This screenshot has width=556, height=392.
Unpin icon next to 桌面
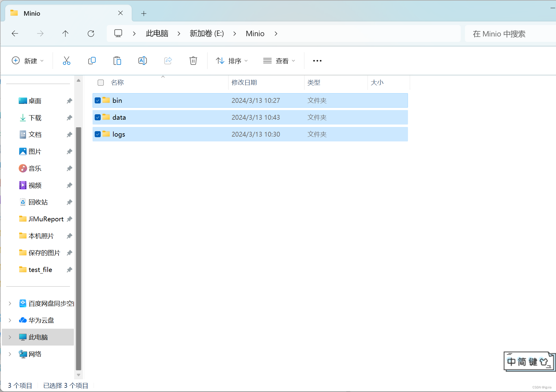[x=69, y=101]
